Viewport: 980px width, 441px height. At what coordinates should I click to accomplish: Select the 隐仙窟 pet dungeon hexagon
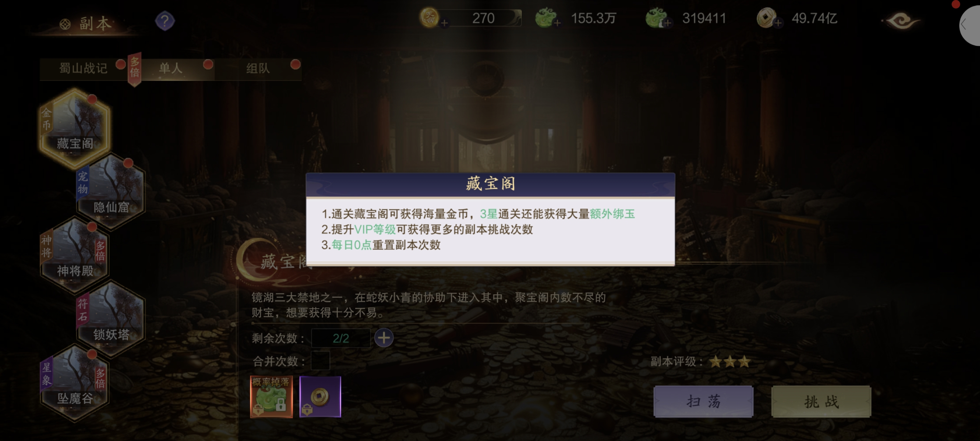[111, 192]
